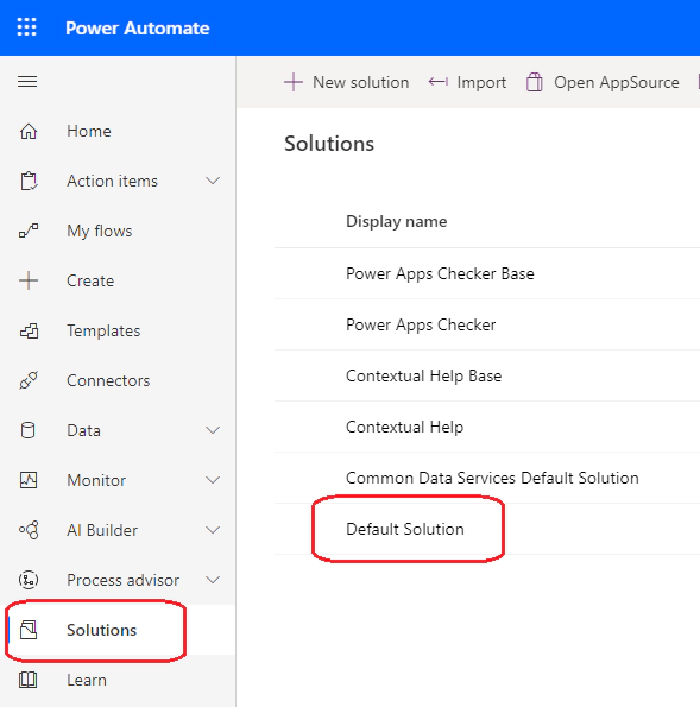Open Common Data Services Default Solution
Screen dimensions: 700x707
[x=492, y=478]
